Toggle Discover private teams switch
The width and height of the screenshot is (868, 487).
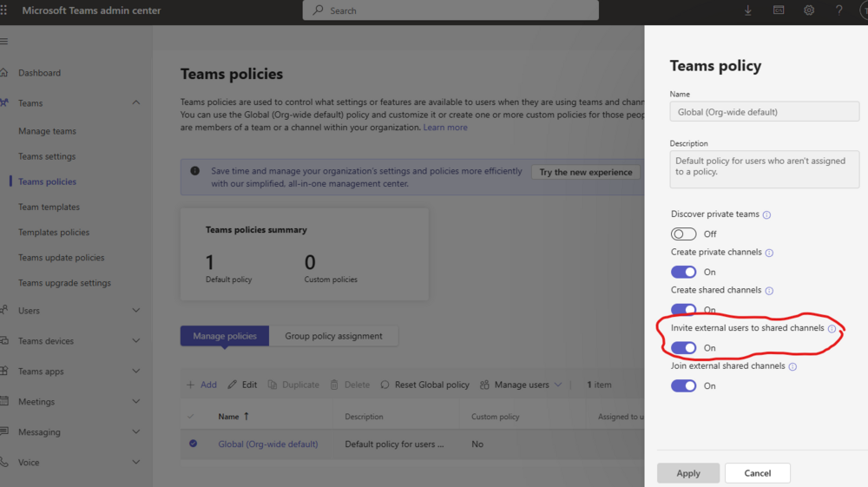[684, 234]
